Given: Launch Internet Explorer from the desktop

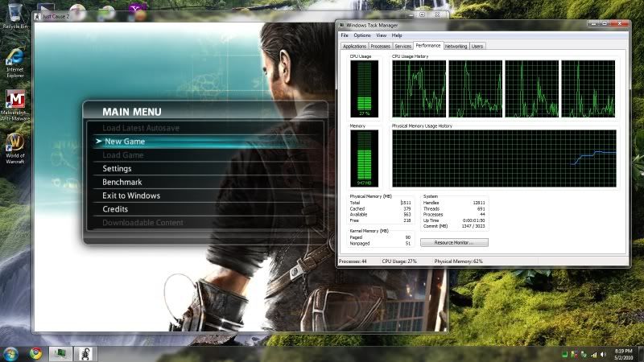Looking at the screenshot, I should 14,63.
